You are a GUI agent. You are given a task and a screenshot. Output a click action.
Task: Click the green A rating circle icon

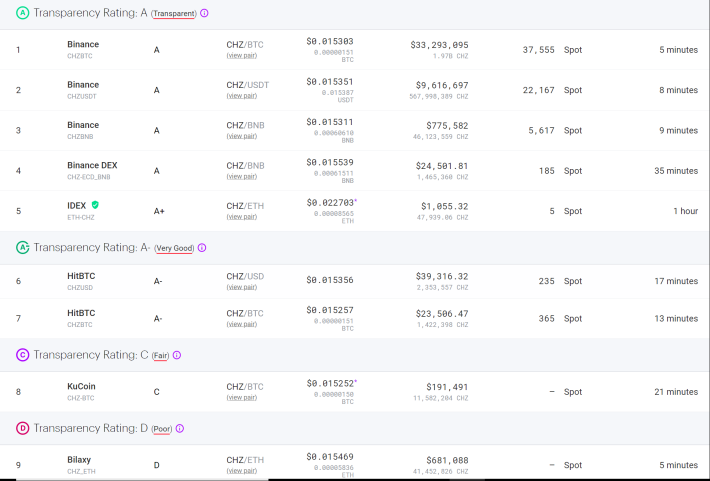click(23, 13)
